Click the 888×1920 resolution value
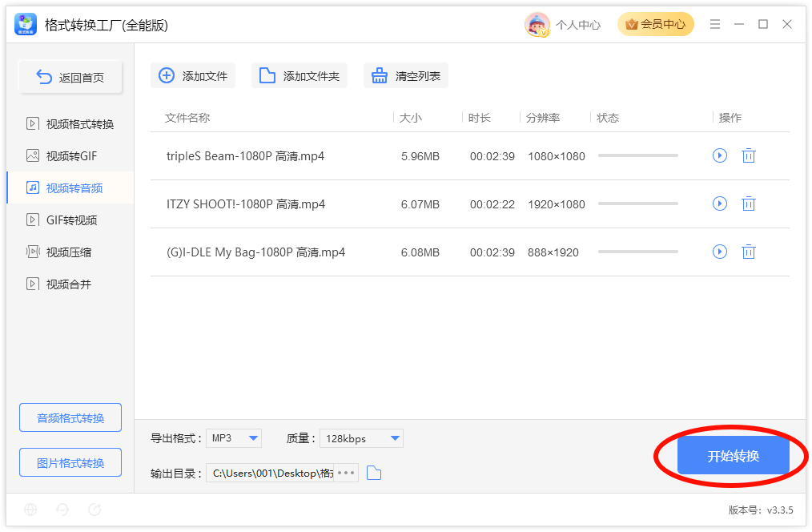 coord(553,253)
